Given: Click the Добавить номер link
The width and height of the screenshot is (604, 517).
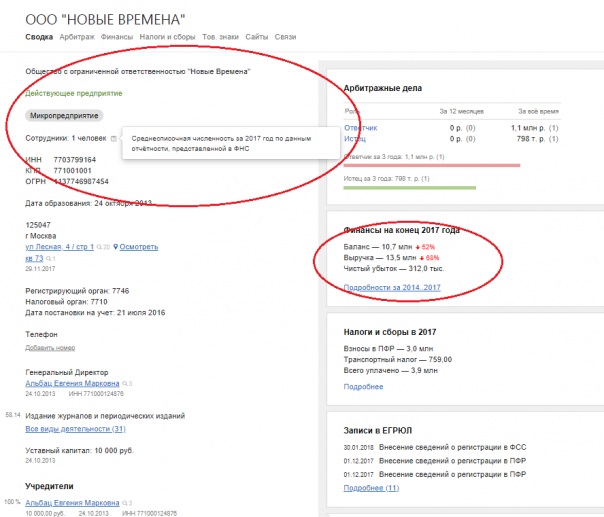Looking at the screenshot, I should point(50,347).
